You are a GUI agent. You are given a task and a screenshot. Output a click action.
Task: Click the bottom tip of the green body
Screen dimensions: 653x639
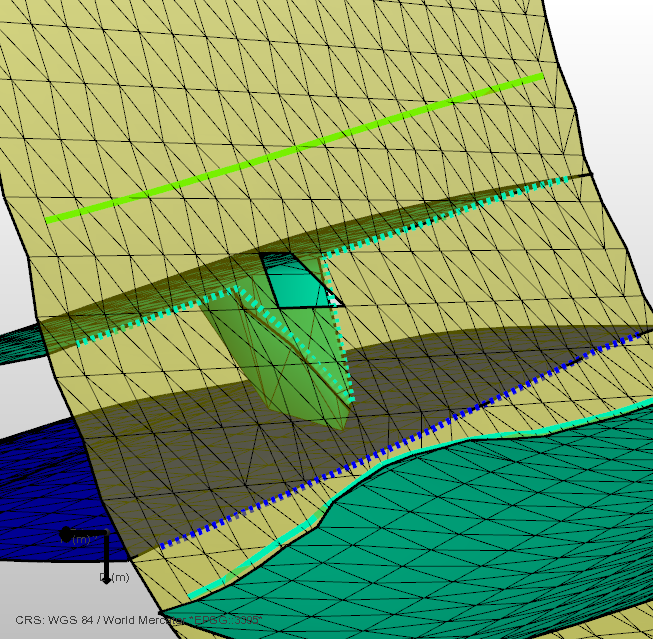[x=340, y=426]
